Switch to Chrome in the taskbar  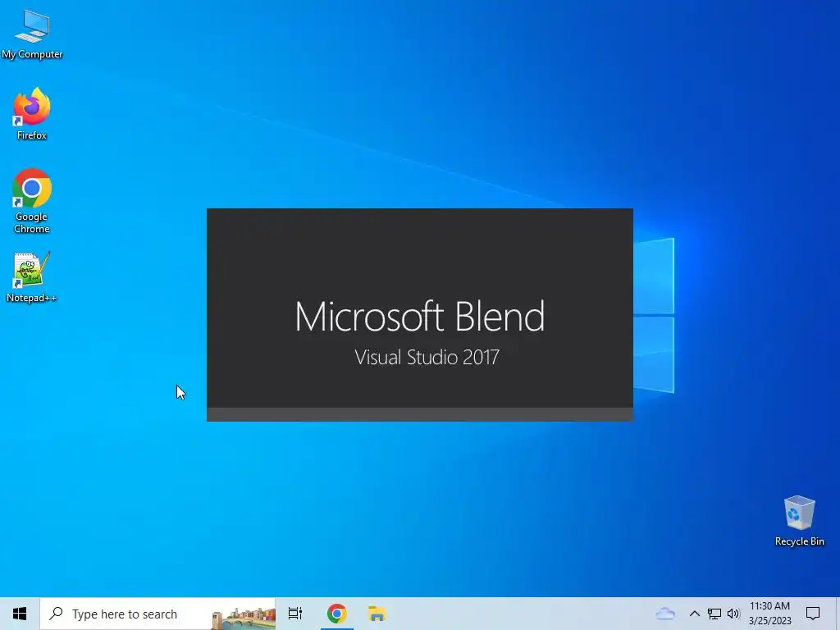coord(337,614)
